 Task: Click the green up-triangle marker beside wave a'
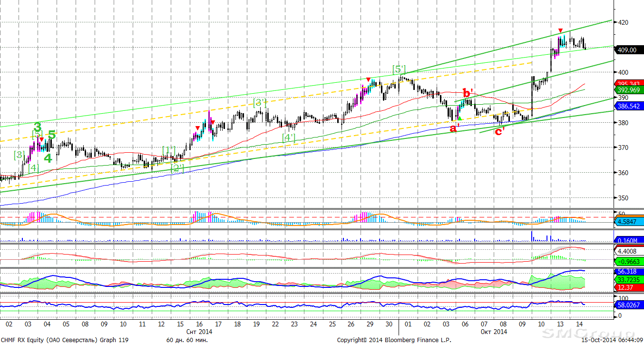pos(459,118)
